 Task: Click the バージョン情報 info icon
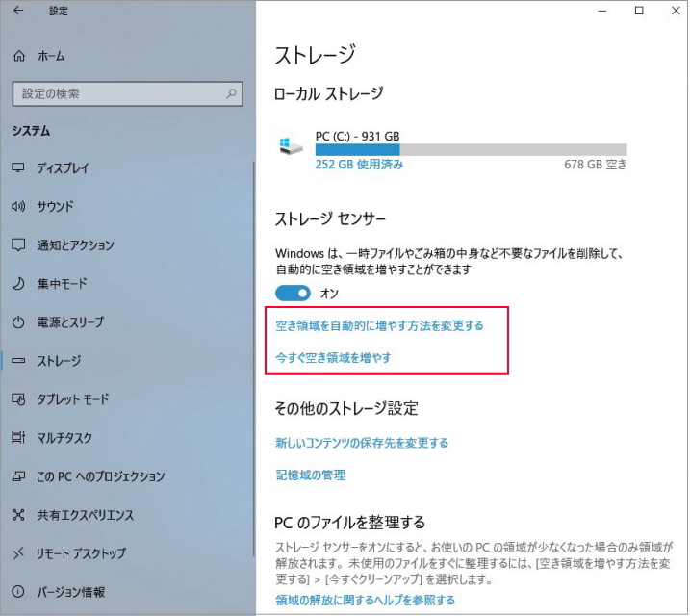(x=18, y=592)
